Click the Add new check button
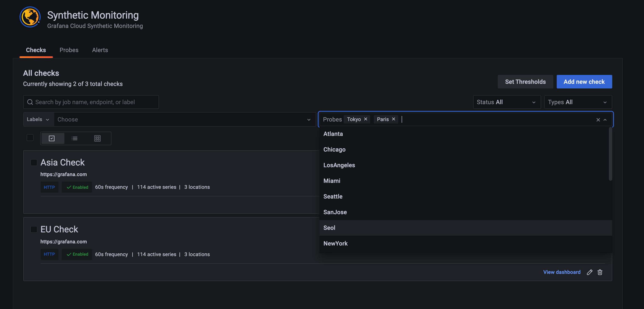This screenshot has width=644, height=309. click(584, 82)
